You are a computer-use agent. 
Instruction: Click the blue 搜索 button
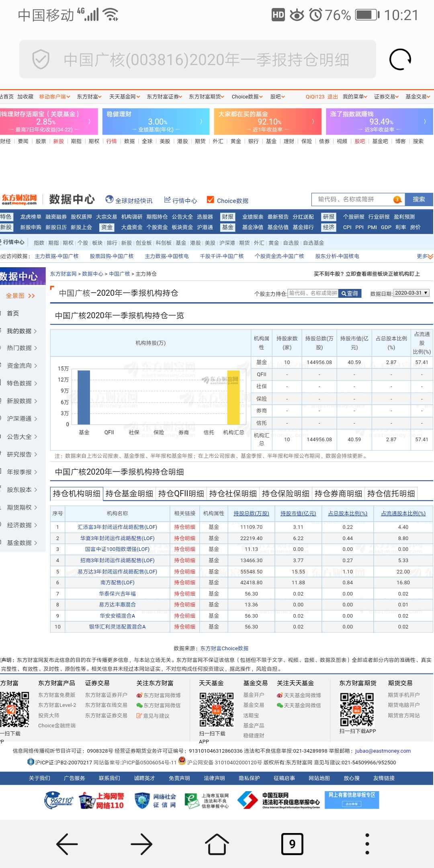click(419, 199)
